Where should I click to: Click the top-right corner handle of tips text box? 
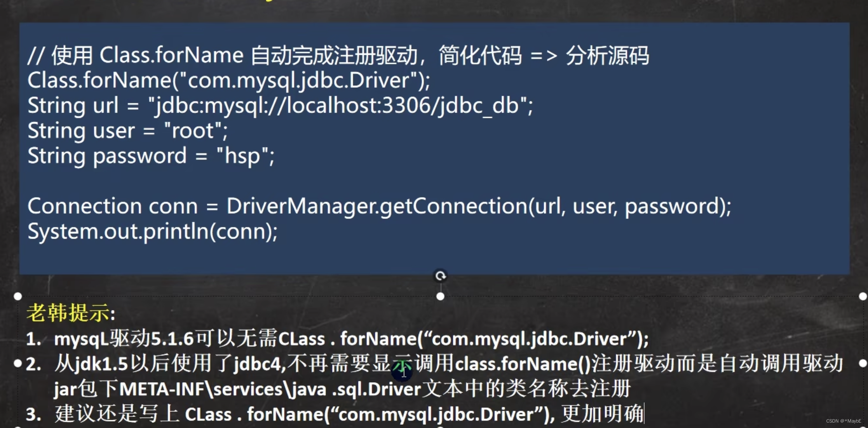coord(863,296)
